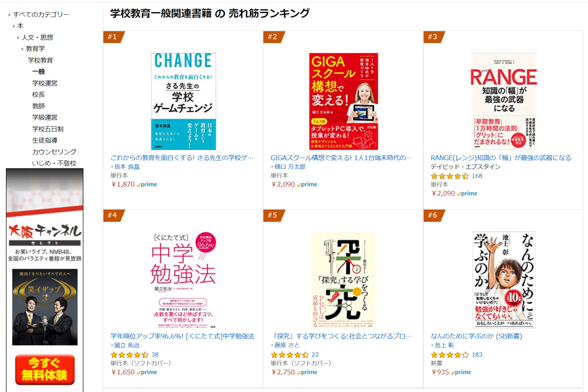Navigate up to 本 category
Viewport: 588px width, 392px height.
click(20, 26)
